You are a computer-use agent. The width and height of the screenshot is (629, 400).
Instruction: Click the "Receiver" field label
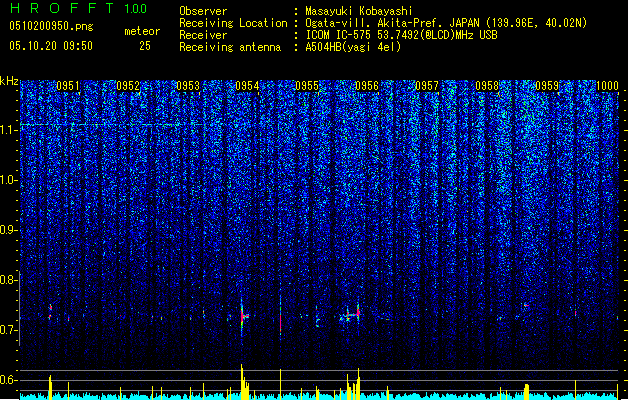pos(203,35)
